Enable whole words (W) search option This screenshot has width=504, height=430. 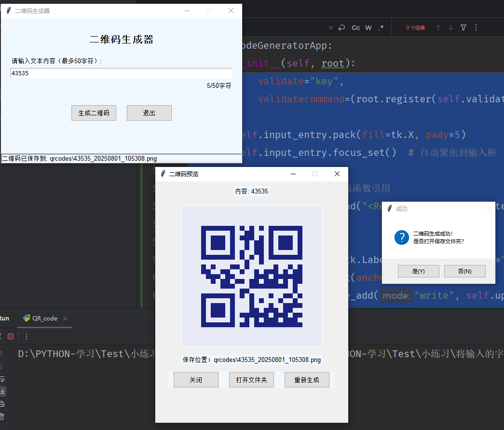pos(368,28)
